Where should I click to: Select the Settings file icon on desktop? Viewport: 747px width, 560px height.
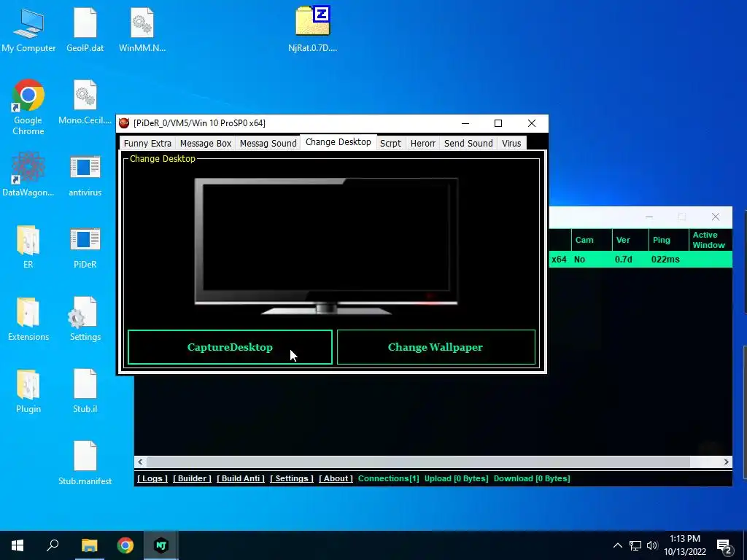pos(85,319)
